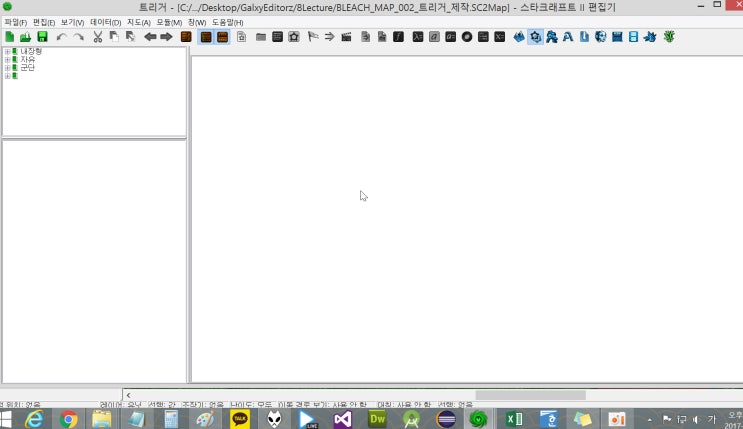This screenshot has height=429, width=743.
Task: Test the map with the green creature icon
Action: coord(669,37)
